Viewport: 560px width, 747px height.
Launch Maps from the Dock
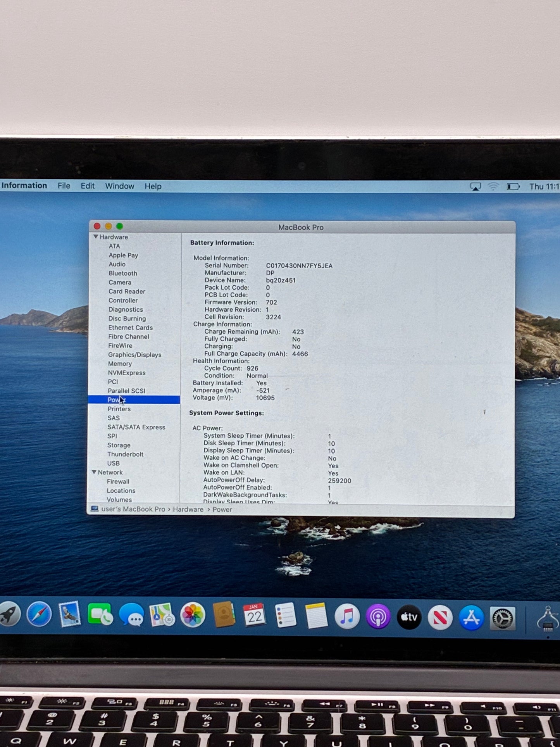[162, 615]
